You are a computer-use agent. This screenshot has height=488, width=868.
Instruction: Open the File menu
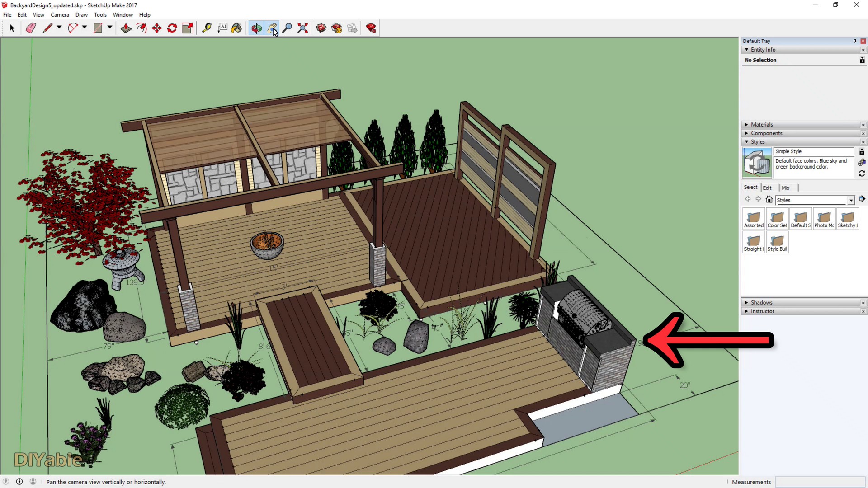tap(7, 15)
